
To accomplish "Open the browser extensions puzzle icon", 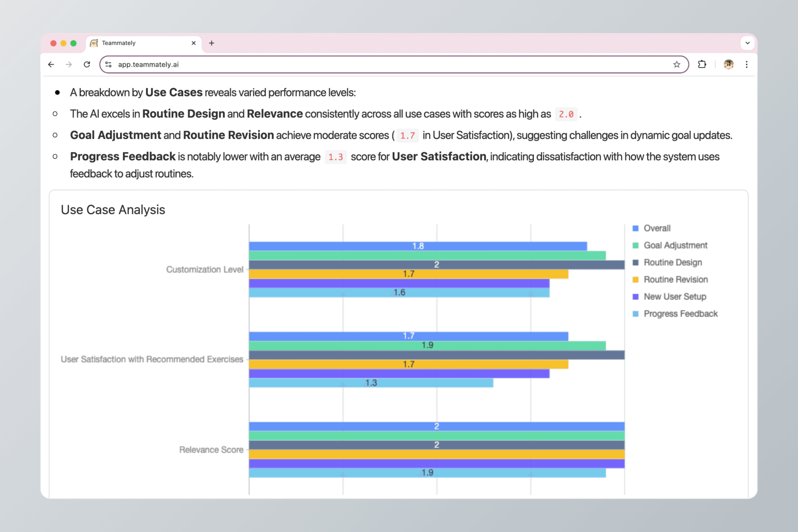I will [x=702, y=65].
